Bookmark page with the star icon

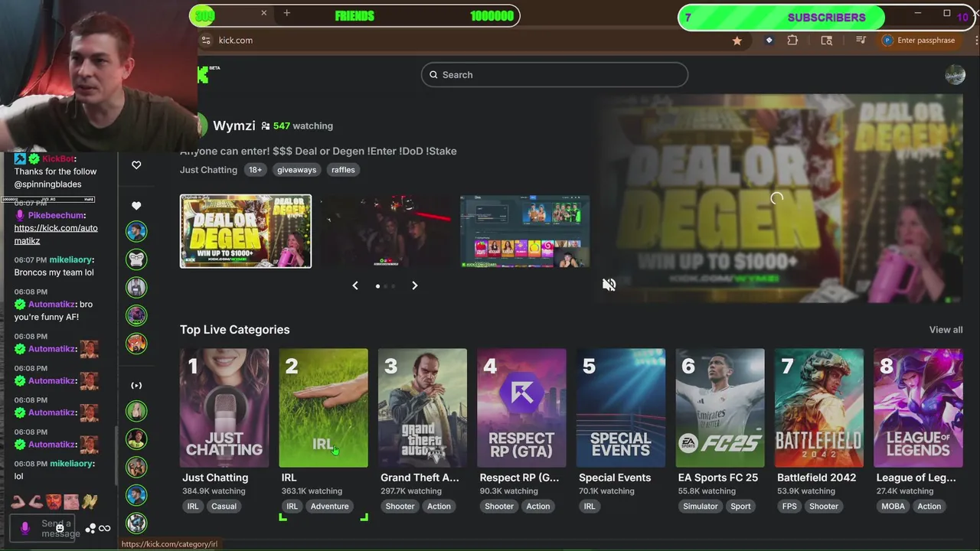737,41
